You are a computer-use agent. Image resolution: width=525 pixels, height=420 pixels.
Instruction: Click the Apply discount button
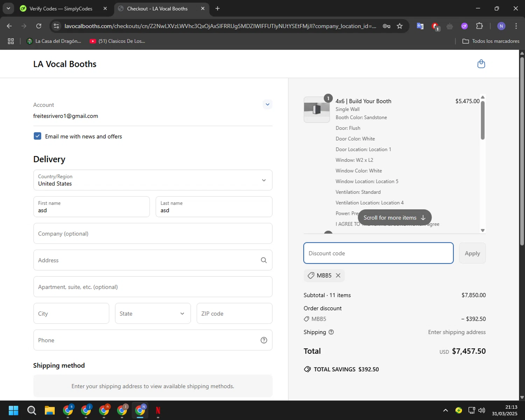[x=472, y=253]
